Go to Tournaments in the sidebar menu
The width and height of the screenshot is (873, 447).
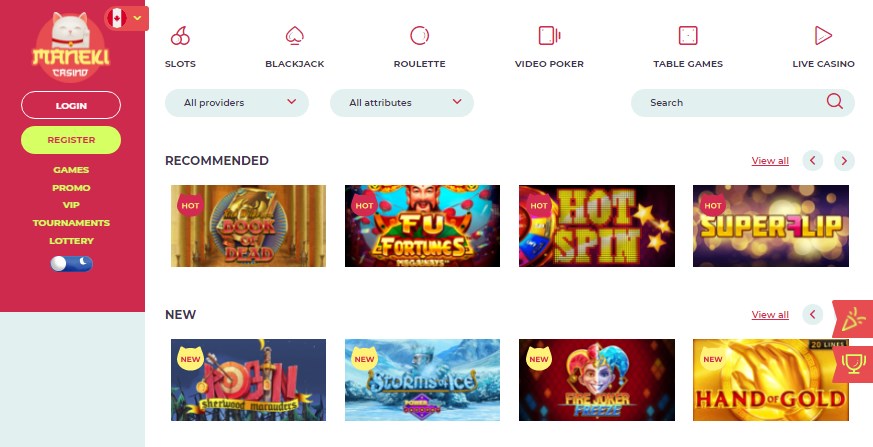71,223
